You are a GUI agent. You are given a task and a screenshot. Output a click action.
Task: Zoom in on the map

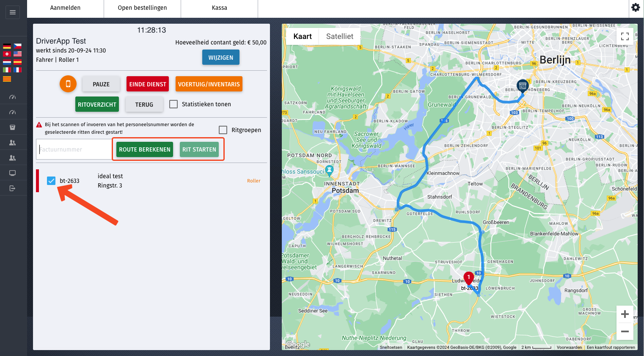click(625, 314)
